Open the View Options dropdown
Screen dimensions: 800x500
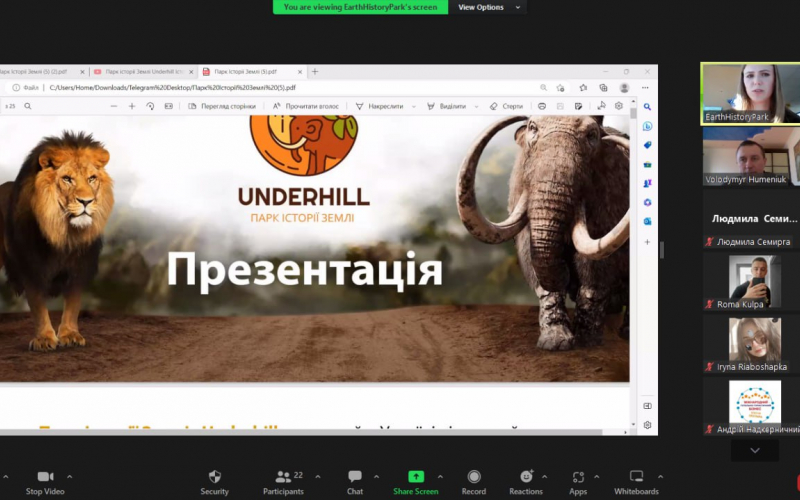[488, 7]
